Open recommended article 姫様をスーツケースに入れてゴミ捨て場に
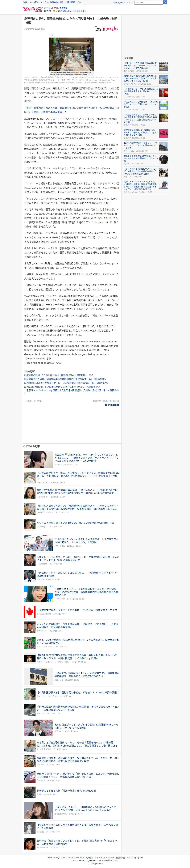 point(77,574)
